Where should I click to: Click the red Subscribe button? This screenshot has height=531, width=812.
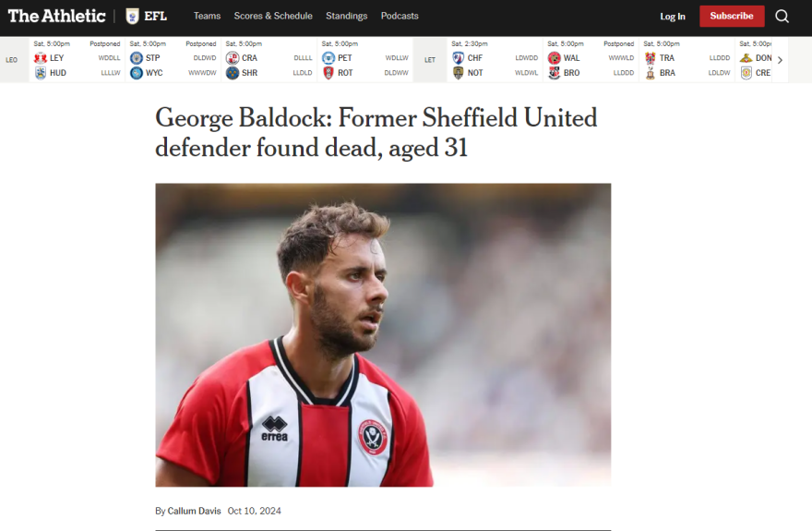pos(732,16)
